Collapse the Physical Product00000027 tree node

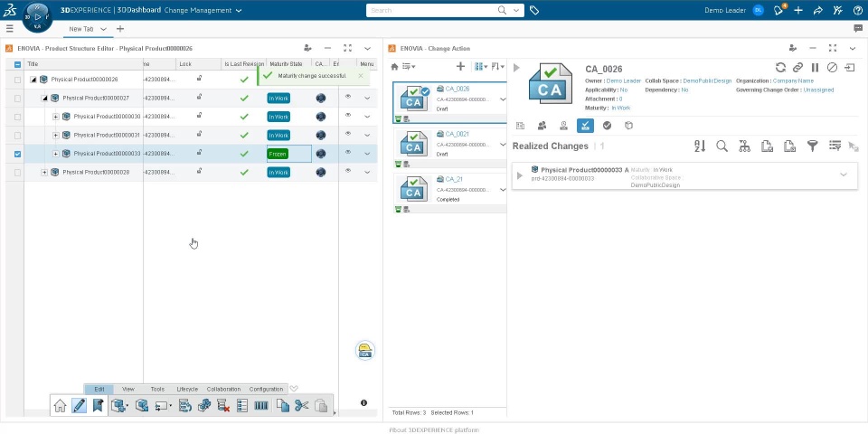tap(44, 98)
